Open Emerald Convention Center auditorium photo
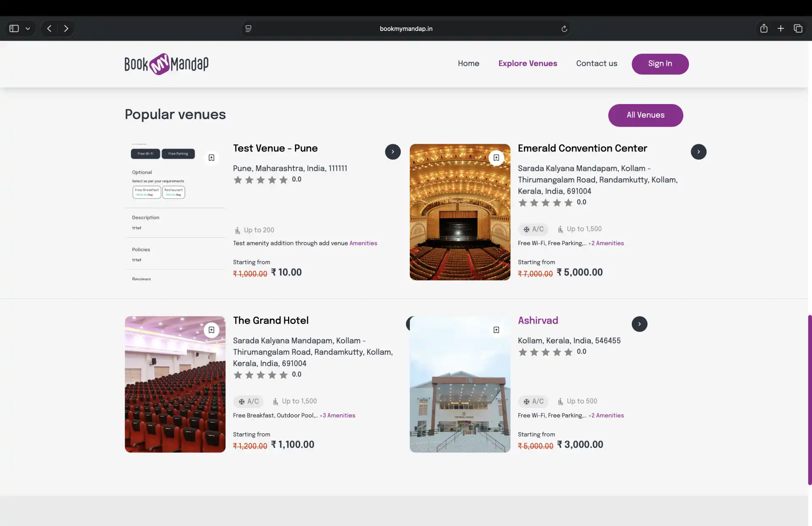Screen dimensions: 812x526 460,220
